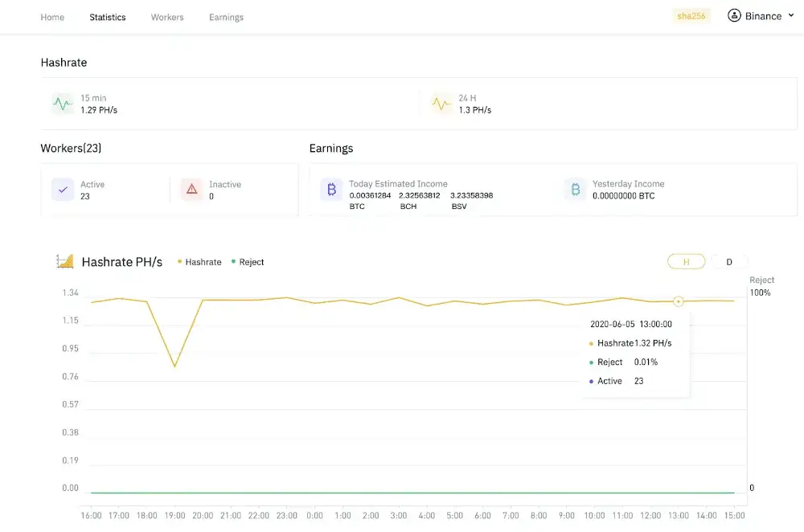Navigate to Home from the top menu

point(52,17)
